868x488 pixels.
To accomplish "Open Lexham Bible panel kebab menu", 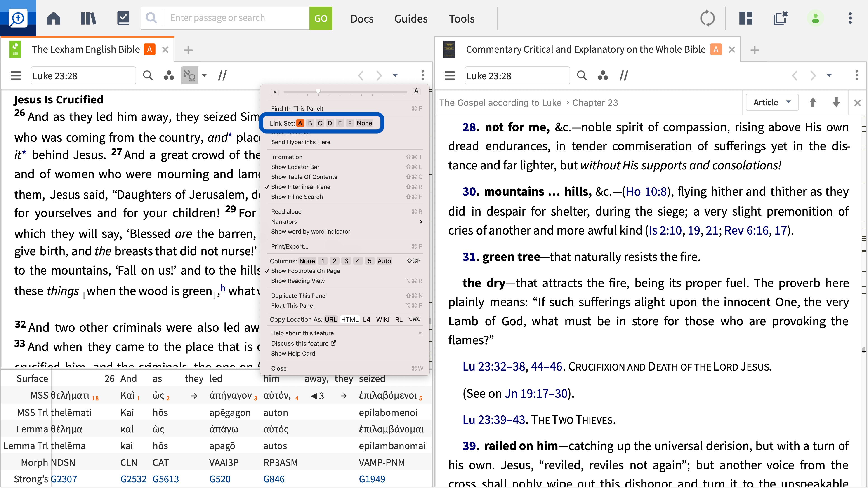I will pyautogui.click(x=422, y=75).
